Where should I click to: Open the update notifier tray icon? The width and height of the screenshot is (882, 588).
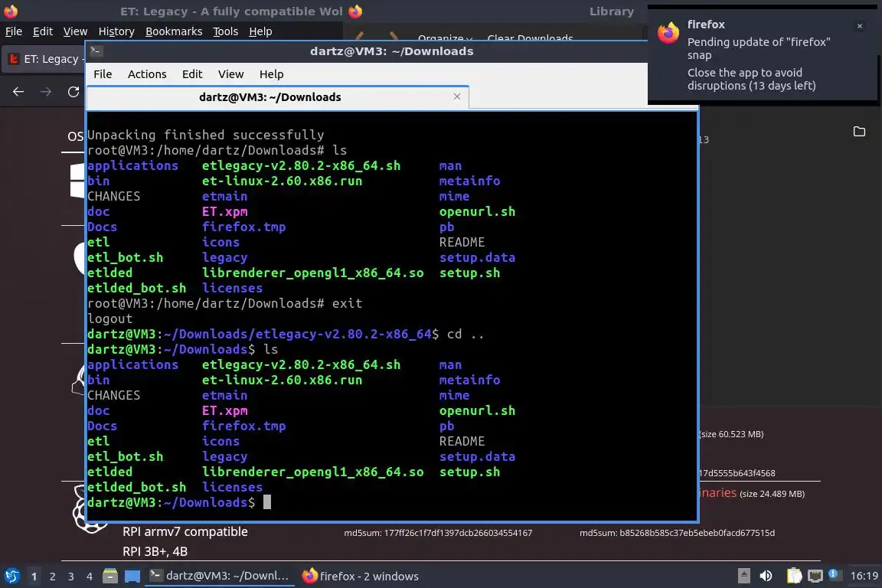tap(834, 574)
